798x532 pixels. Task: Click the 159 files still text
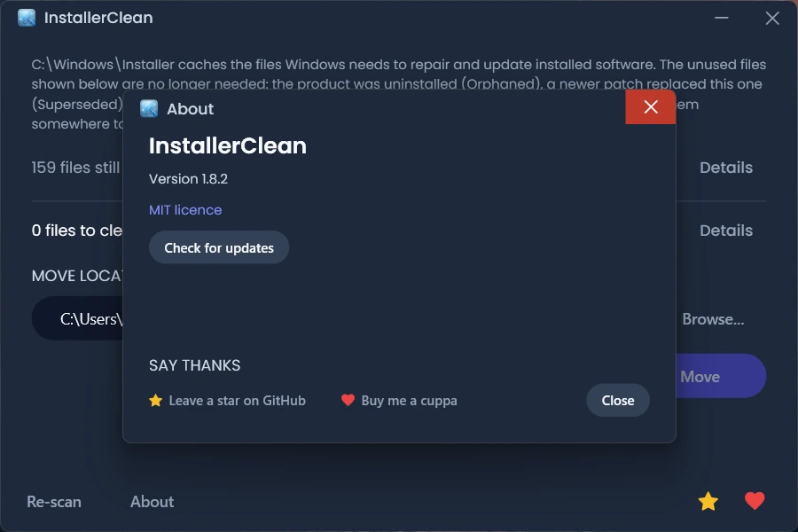coord(75,168)
